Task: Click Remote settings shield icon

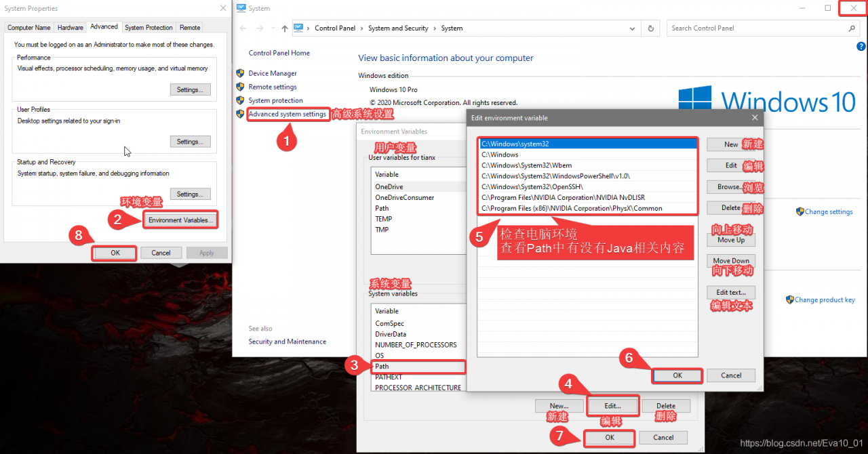Action: (x=240, y=87)
